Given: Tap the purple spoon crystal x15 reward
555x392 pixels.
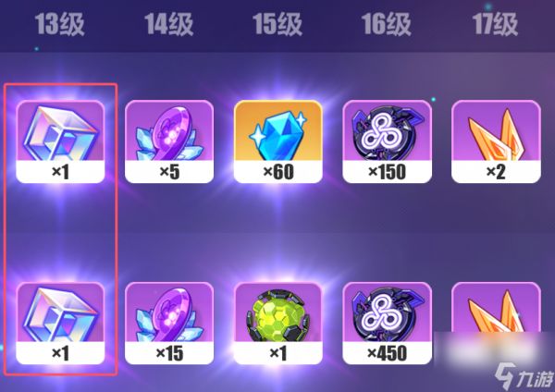Looking at the screenshot, I should (x=169, y=323).
